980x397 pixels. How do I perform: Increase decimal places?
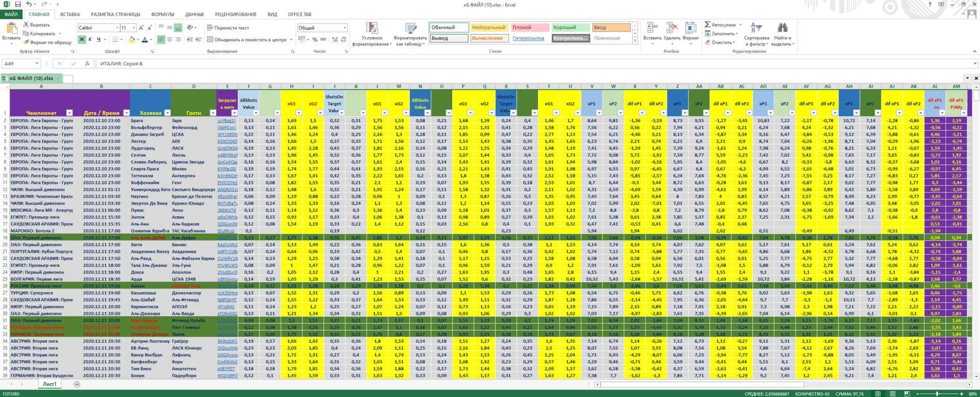pyautogui.click(x=334, y=39)
